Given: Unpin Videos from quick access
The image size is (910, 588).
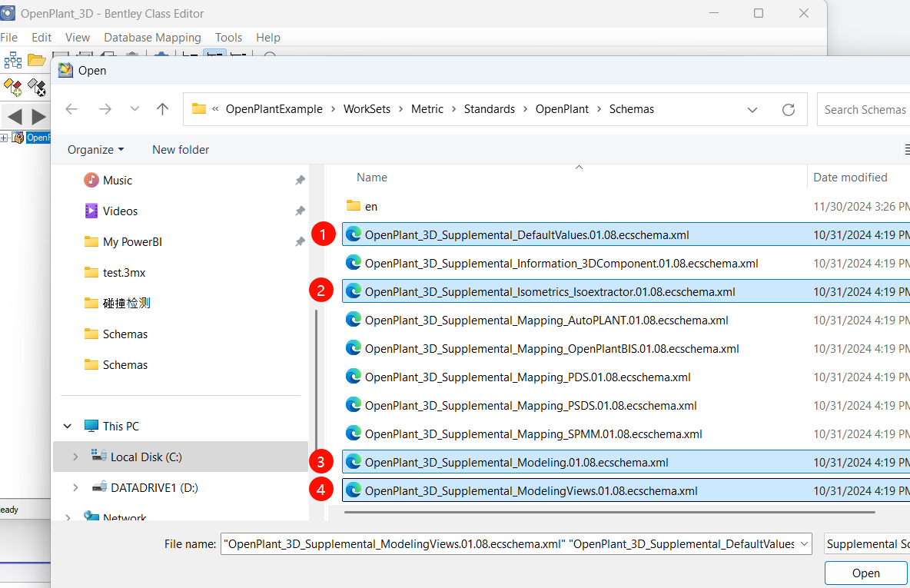Looking at the screenshot, I should (x=300, y=211).
